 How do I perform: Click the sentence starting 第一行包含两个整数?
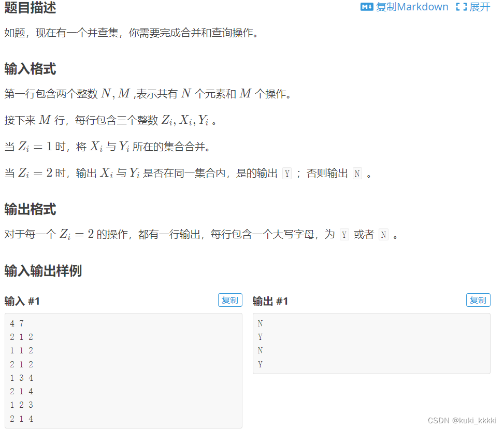(x=148, y=94)
